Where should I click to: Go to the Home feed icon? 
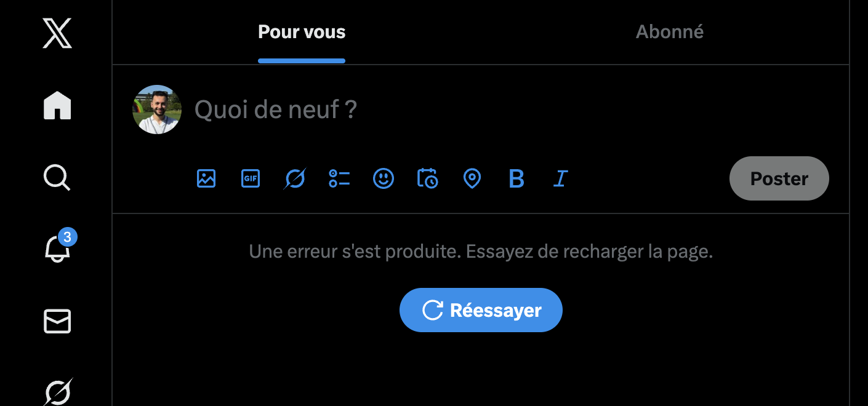click(57, 105)
